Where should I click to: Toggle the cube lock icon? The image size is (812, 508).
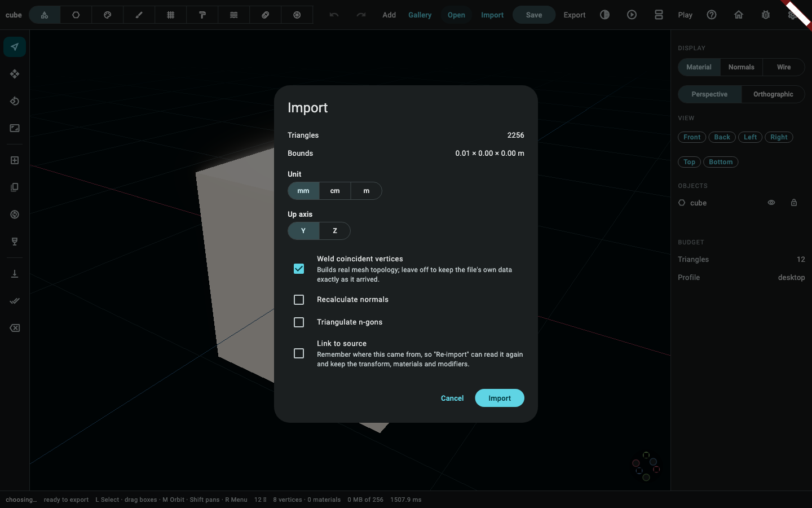[x=794, y=203]
